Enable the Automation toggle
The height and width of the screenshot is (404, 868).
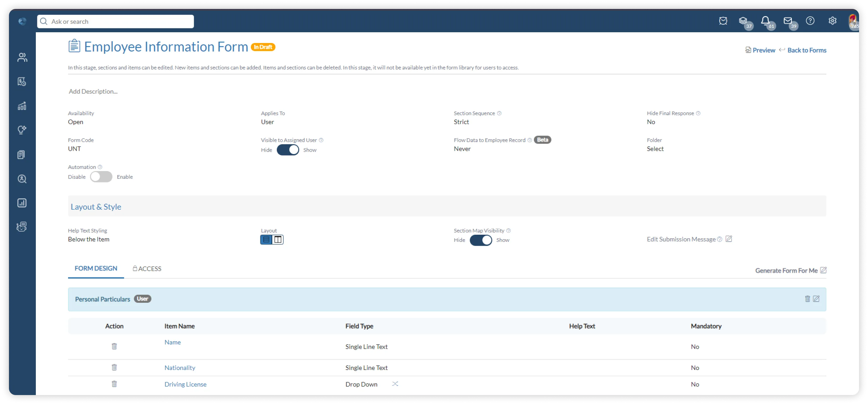pyautogui.click(x=101, y=177)
